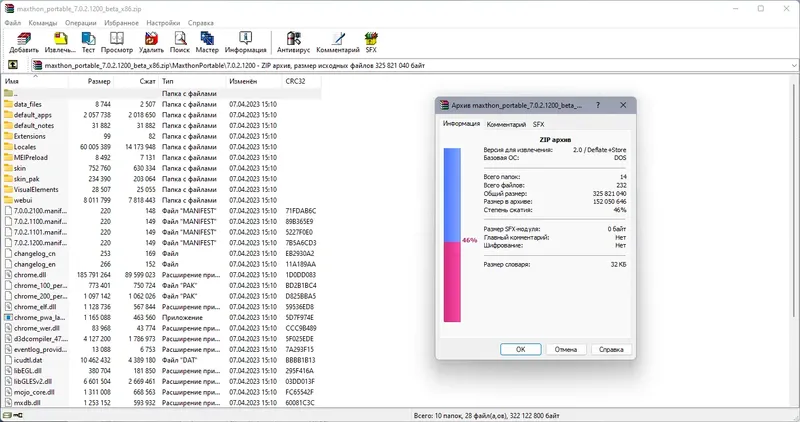Select the chrome_100_per... PAK file

(x=161, y=285)
